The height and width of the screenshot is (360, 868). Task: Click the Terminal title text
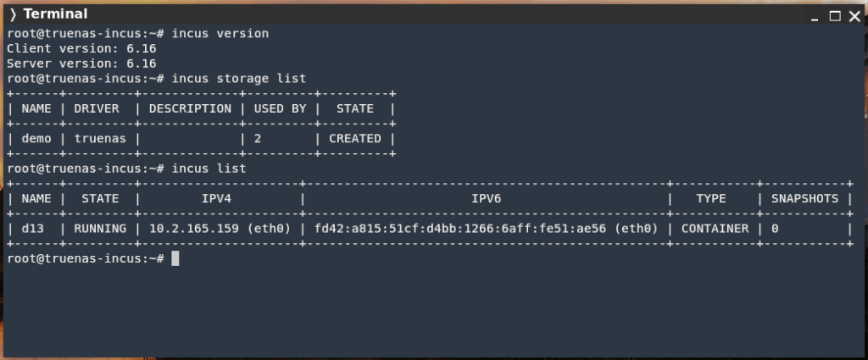point(55,14)
